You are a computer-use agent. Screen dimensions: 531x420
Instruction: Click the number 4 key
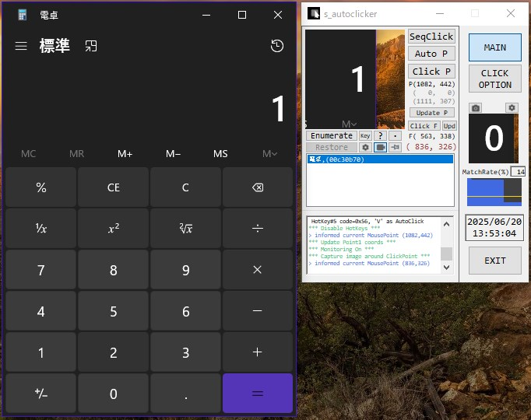pyautogui.click(x=41, y=311)
